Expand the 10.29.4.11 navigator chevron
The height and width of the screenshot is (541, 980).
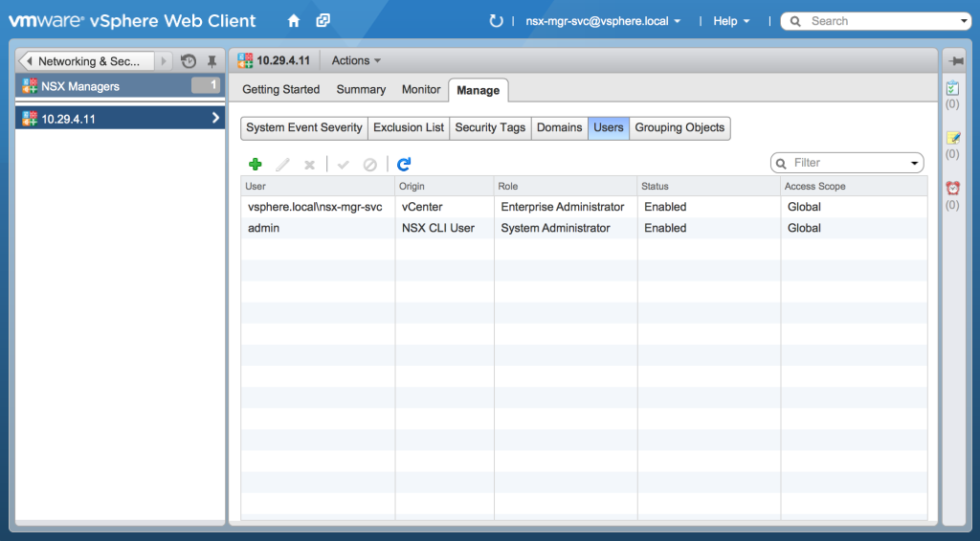(215, 118)
